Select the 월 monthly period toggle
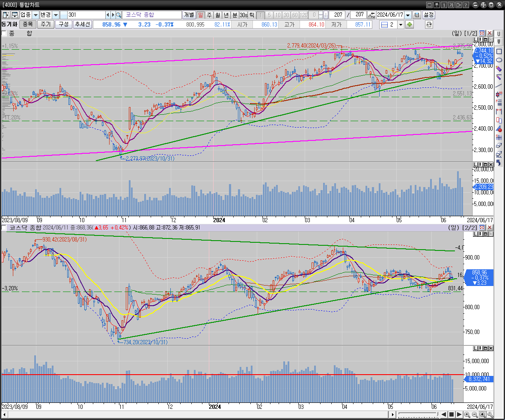 coord(218,15)
